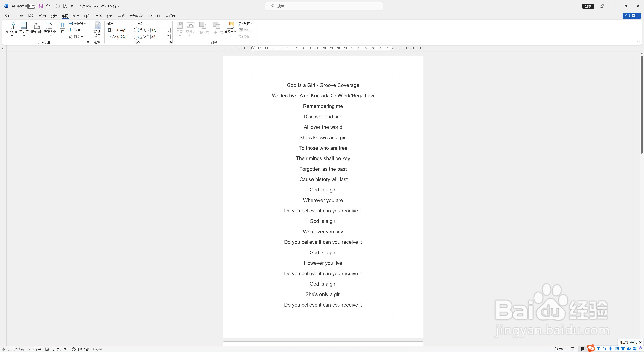
Task: Switch to the 设计 tab
Action: click(x=54, y=16)
